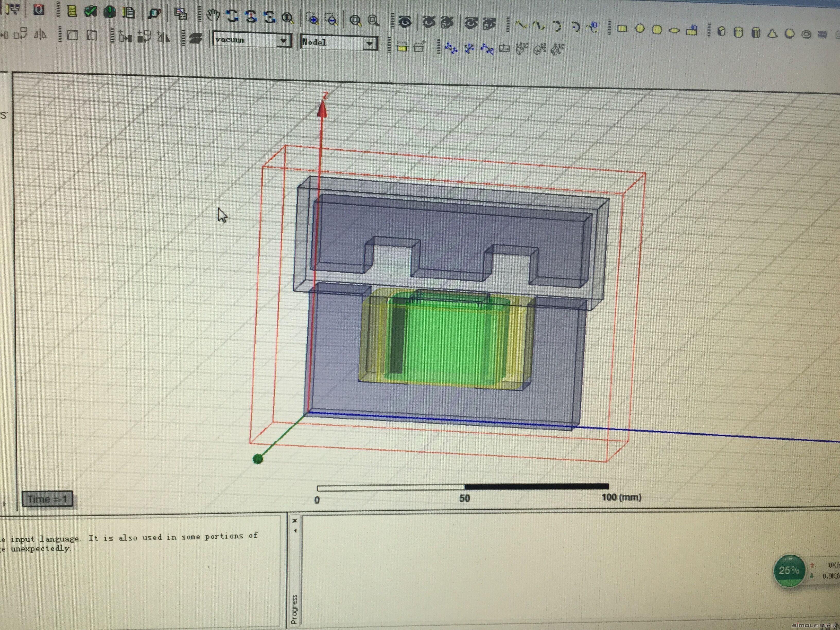Open the Model dropdown arrow
Screen dimensions: 840x630
369,44
